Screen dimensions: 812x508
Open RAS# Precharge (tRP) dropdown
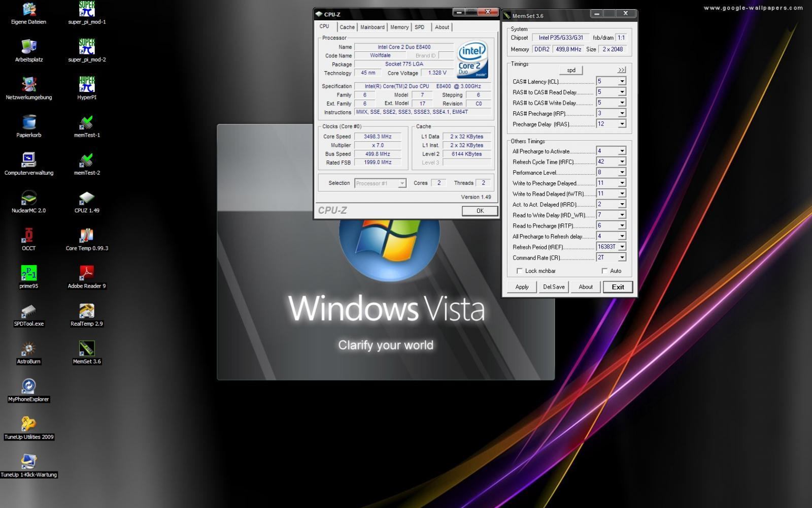coord(622,113)
